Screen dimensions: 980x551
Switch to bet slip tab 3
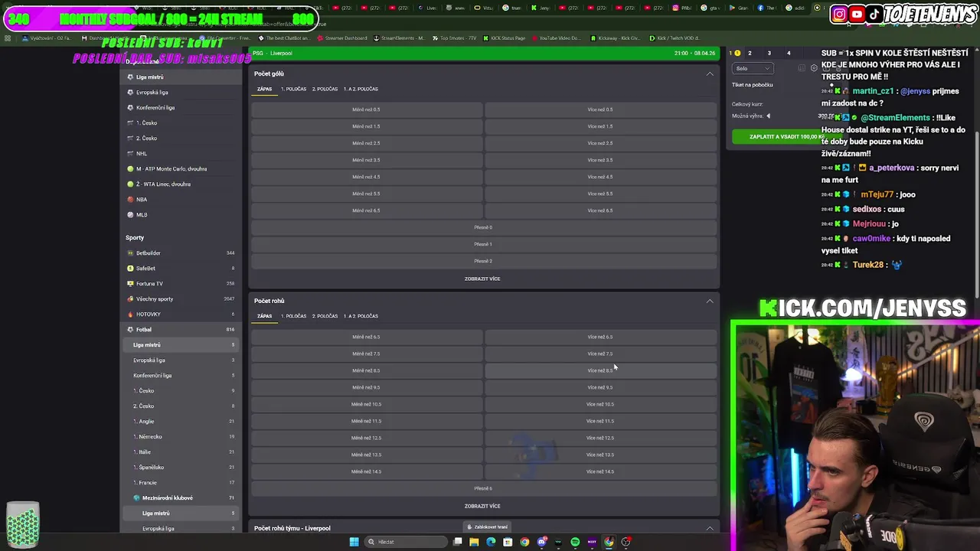click(x=769, y=53)
